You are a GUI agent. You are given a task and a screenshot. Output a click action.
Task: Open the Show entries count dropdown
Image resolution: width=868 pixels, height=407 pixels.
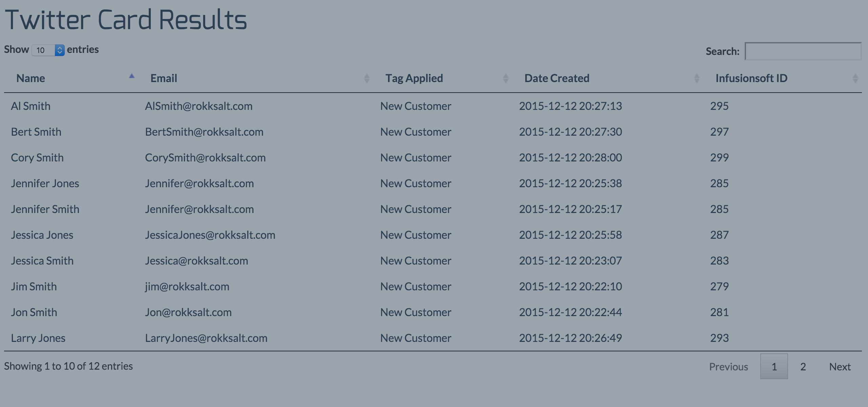(x=48, y=50)
